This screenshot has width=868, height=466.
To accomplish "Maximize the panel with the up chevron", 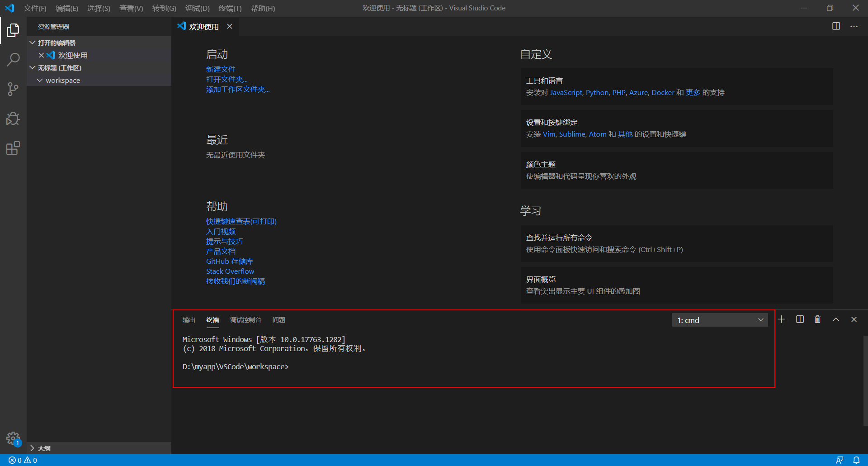I will click(x=836, y=319).
